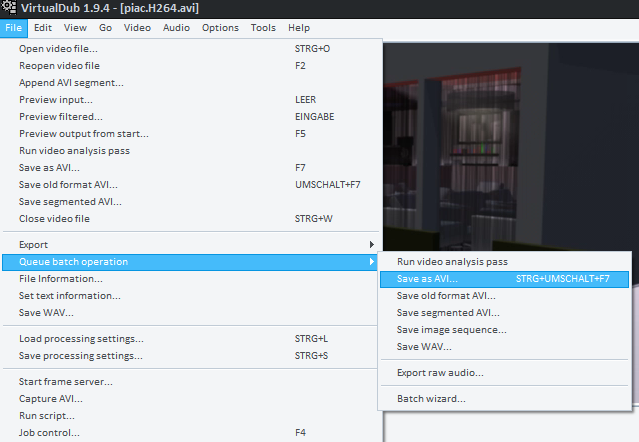Select Save old format AVI... in File menu
This screenshot has width=639, height=442.
[x=191, y=185]
